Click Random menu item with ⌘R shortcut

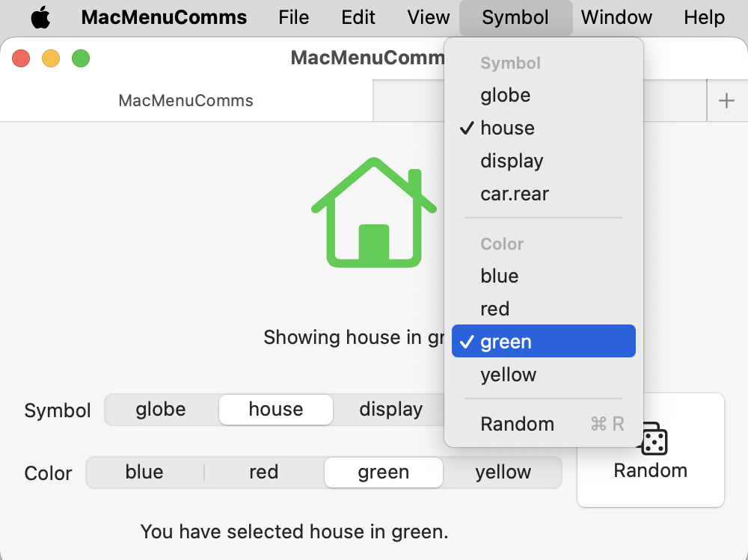pyautogui.click(x=518, y=424)
